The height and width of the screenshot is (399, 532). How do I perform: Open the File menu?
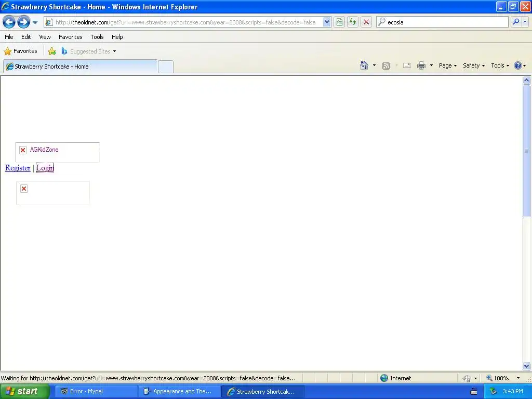(9, 37)
